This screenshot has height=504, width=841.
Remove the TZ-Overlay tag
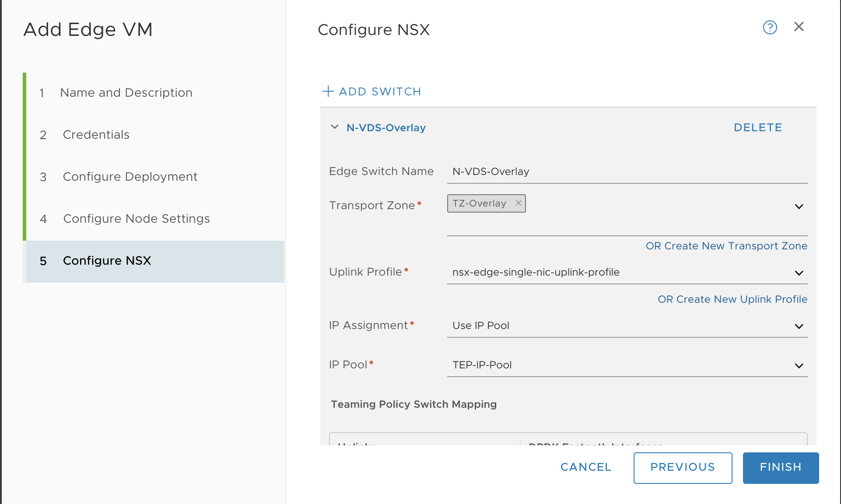pos(519,203)
